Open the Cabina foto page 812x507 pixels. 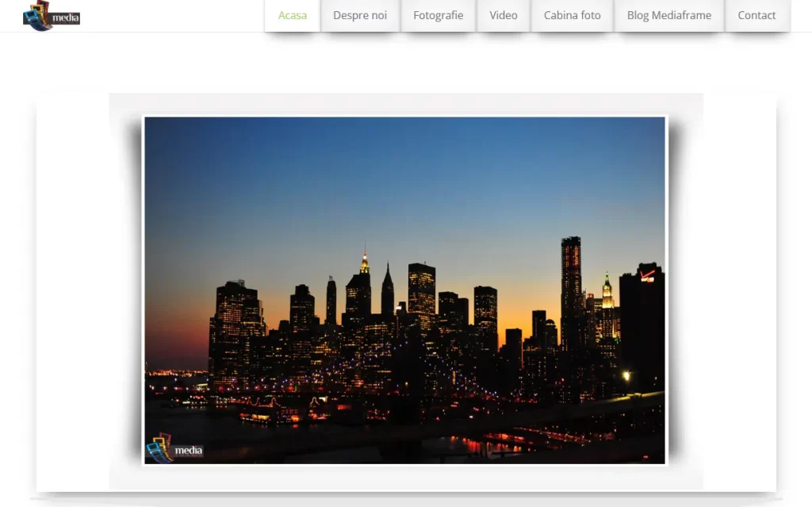tap(572, 15)
